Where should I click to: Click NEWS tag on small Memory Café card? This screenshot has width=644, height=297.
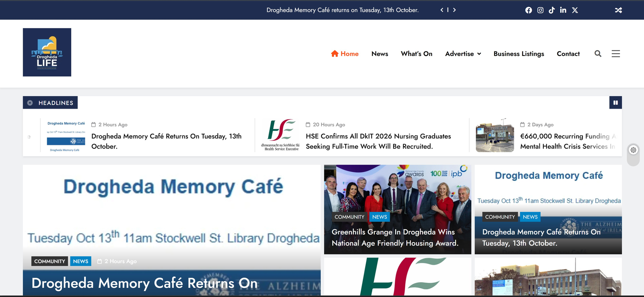tap(530, 217)
